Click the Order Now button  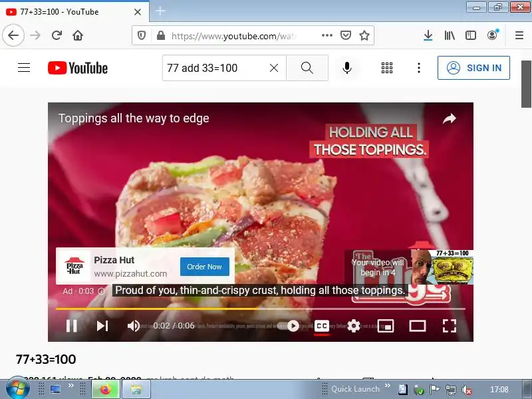click(205, 267)
